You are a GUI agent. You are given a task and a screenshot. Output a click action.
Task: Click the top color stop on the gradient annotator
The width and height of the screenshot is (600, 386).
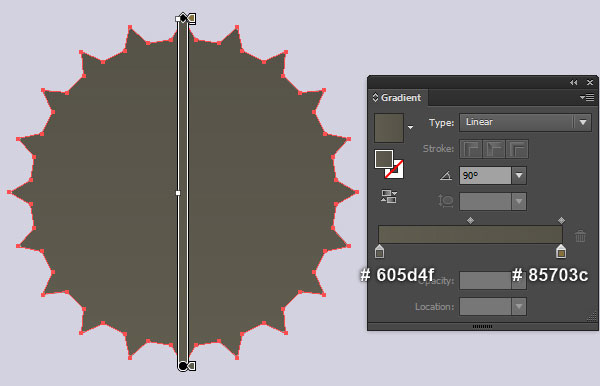[x=191, y=18]
